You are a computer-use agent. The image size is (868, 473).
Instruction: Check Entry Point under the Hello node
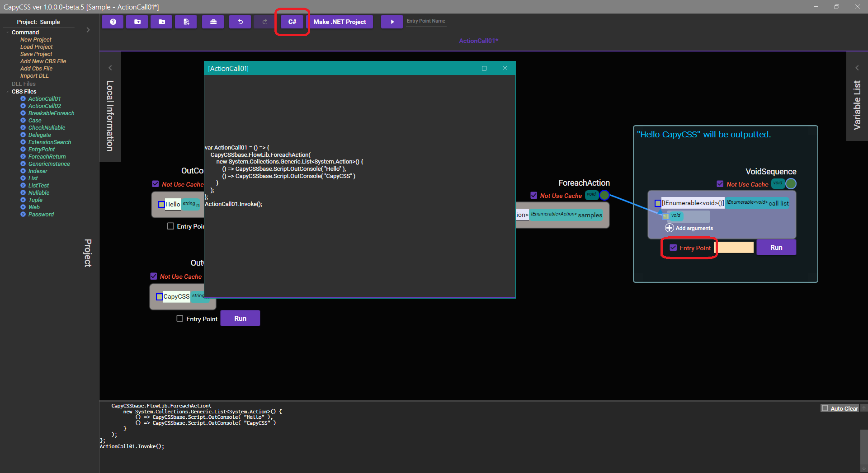(x=170, y=226)
